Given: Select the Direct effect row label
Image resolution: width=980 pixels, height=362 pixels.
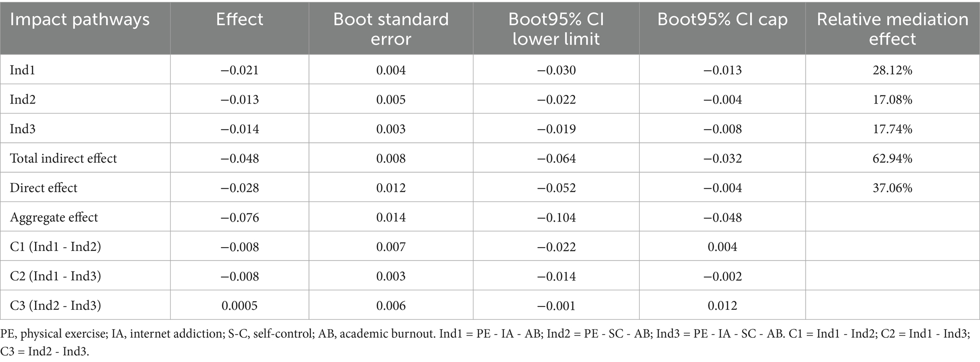Looking at the screenshot, I should (x=43, y=188).
